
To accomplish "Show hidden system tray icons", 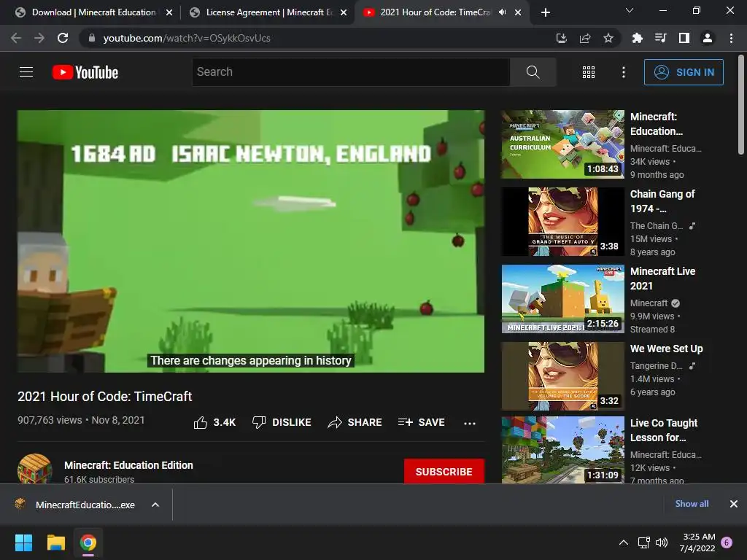I will click(x=623, y=542).
